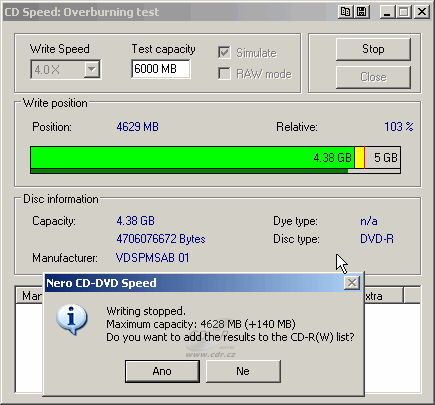The image size is (435, 405).
Task: Click the disc type DVD-R value
Action: click(377, 239)
